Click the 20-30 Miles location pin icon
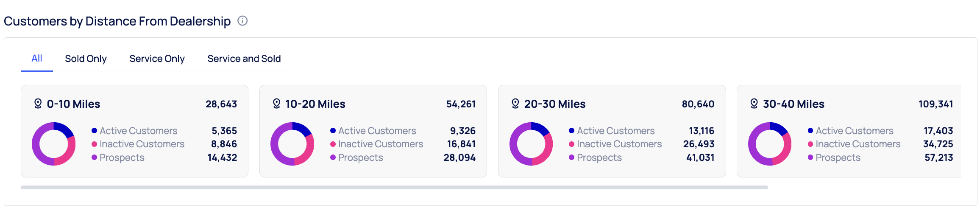This screenshot has width=980, height=208. point(515,104)
